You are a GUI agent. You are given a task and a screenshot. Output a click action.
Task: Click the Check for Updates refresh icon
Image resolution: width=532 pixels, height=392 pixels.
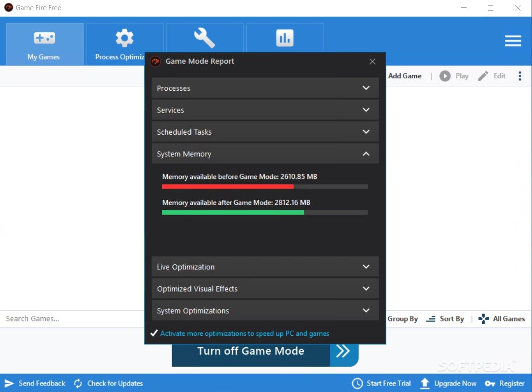78,384
